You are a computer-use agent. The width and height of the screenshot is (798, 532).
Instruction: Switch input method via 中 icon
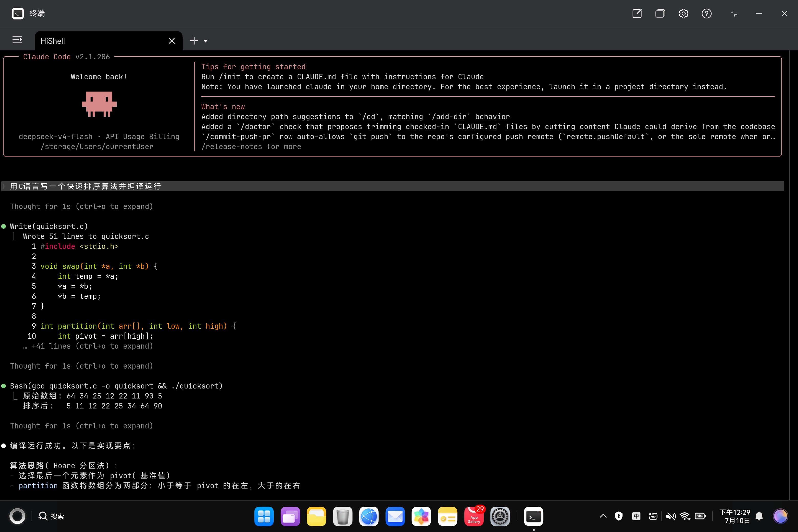point(636,516)
